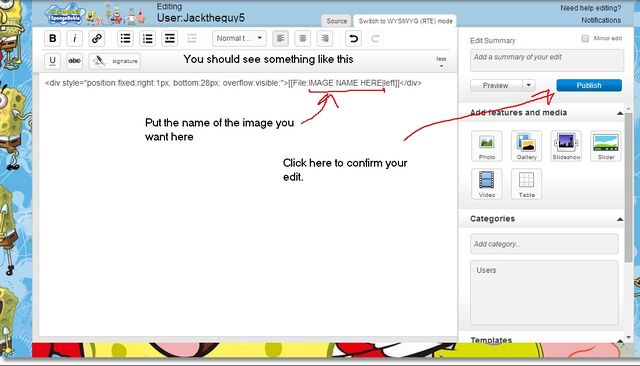Insert numbered list
640x366 pixels.
pos(147,38)
